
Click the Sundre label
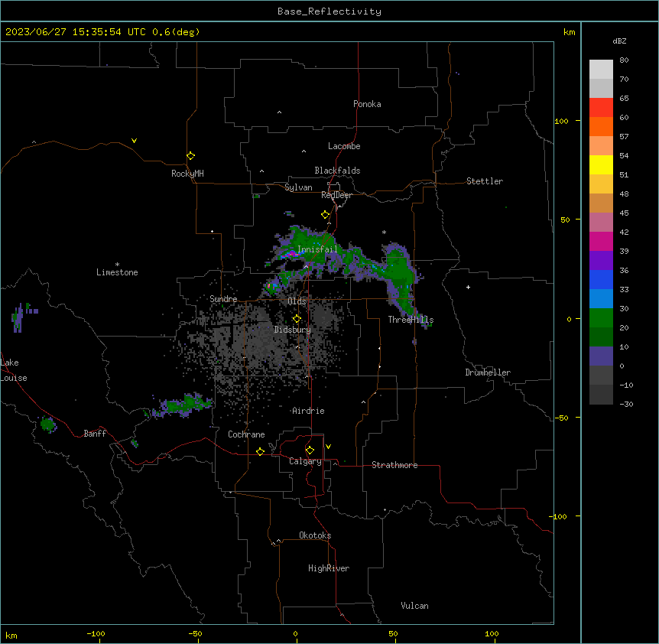coord(223,299)
